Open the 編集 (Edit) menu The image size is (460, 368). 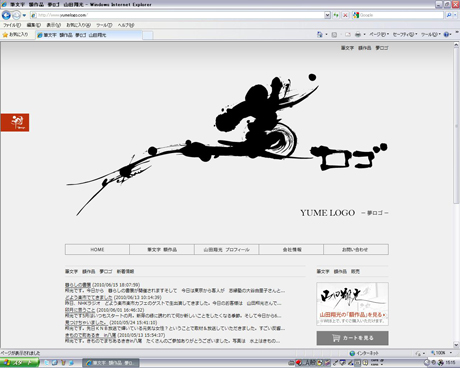click(x=34, y=25)
